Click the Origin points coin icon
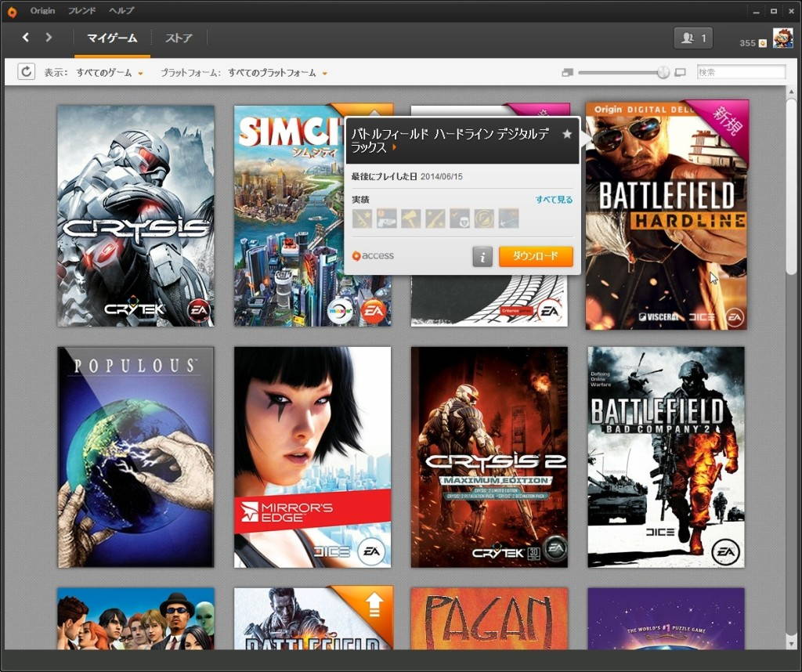Image resolution: width=802 pixels, height=672 pixels. tap(763, 43)
